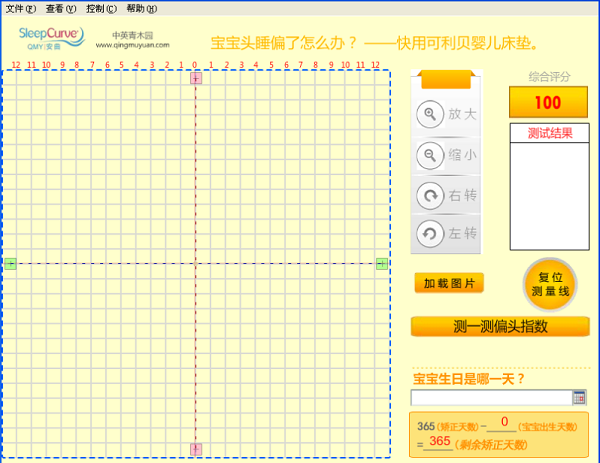The image size is (600, 463).
Task: Click inside the 测试结果 results list box
Action: [x=549, y=196]
